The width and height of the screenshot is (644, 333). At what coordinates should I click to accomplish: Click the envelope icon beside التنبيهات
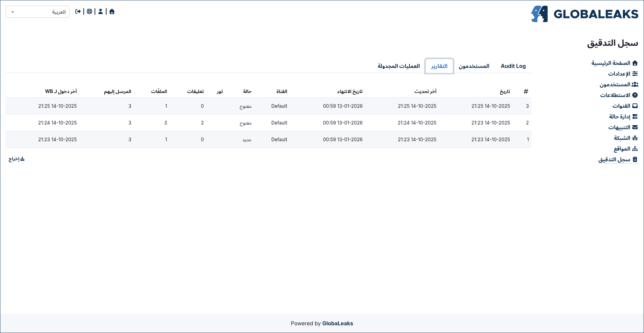(x=635, y=127)
